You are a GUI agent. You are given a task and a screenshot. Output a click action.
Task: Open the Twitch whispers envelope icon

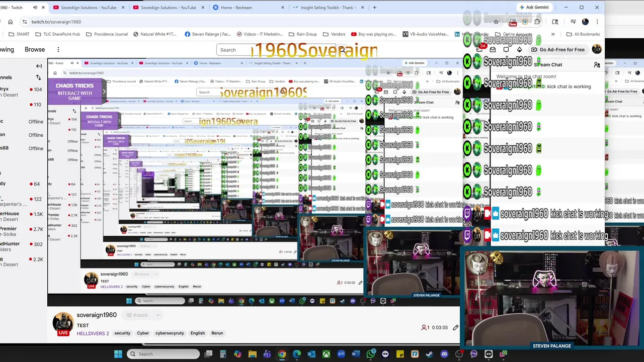point(493,49)
